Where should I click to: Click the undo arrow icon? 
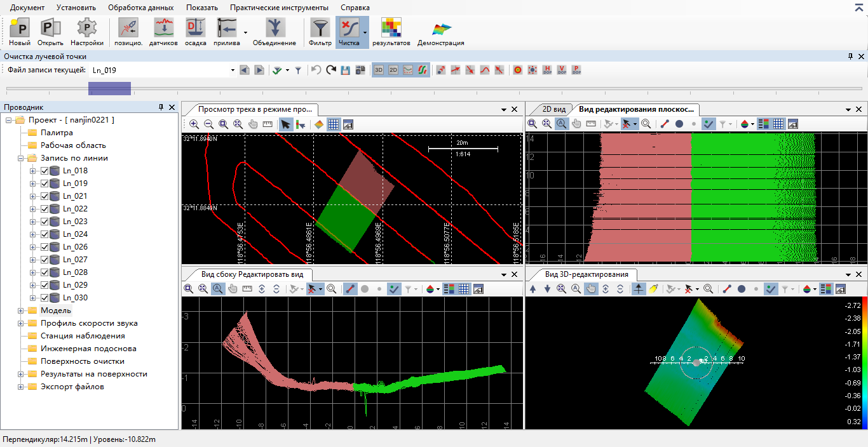pyautogui.click(x=316, y=70)
